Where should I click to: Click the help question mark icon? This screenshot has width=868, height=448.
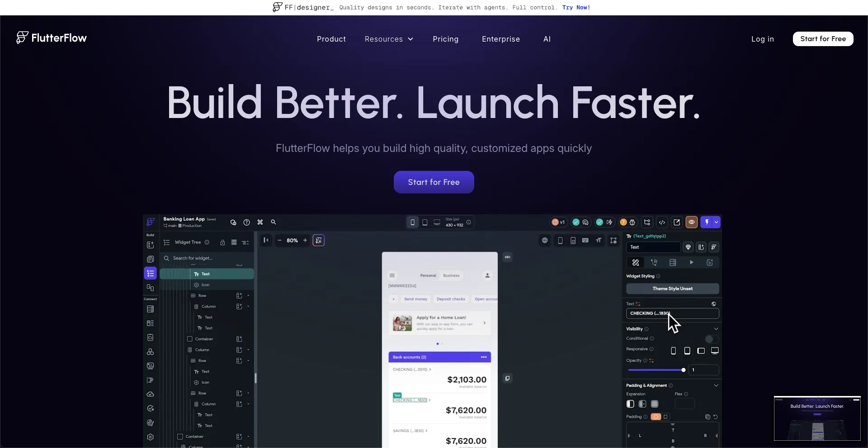coord(246,222)
